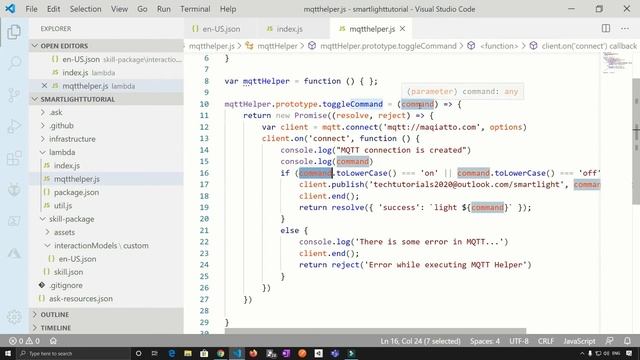The height and width of the screenshot is (360, 640).
Task: Open Microsoft Edge from the taskbar
Action: point(171,353)
